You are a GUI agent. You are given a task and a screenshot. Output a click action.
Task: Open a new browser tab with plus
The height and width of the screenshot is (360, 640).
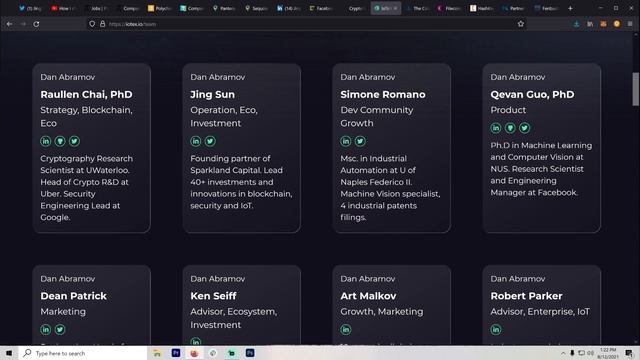(570, 8)
